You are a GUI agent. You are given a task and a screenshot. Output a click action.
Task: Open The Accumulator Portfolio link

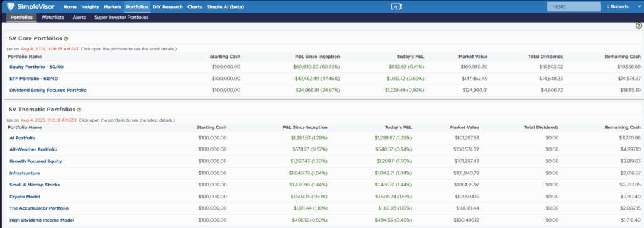click(39, 208)
